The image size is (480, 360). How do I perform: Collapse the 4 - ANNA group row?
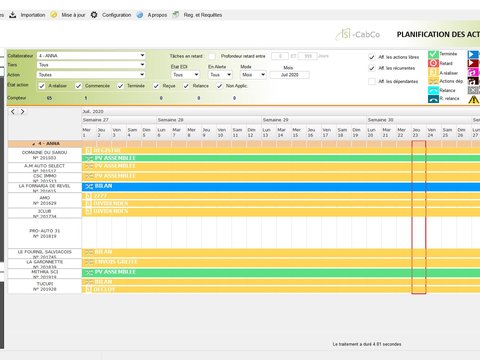(x=34, y=144)
